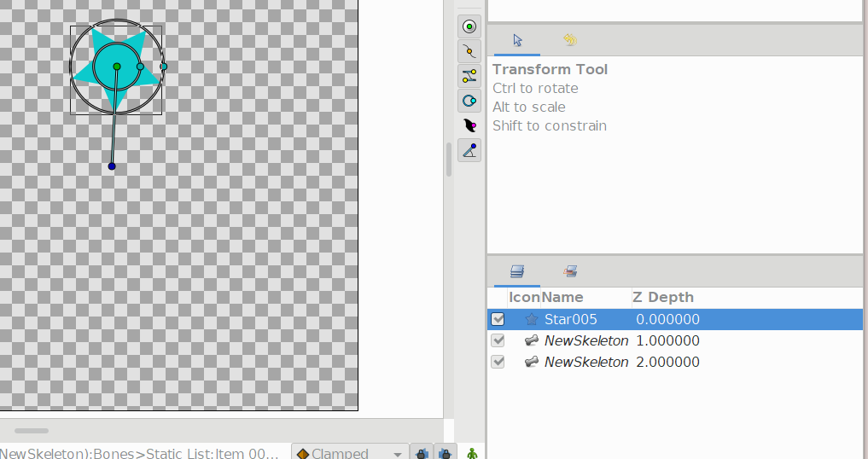Viewport: 868px width, 459px height.
Task: Click outer cyan radius handle on large circle
Action: 164,67
